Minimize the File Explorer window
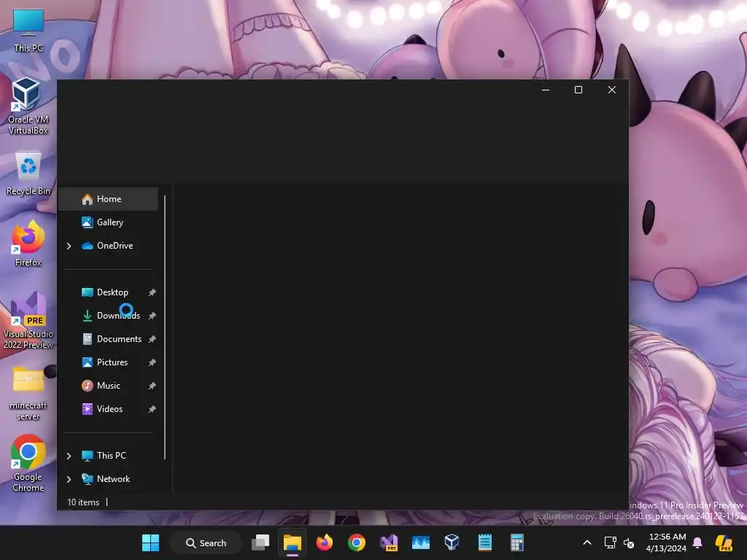This screenshot has width=747, height=560. point(546,90)
